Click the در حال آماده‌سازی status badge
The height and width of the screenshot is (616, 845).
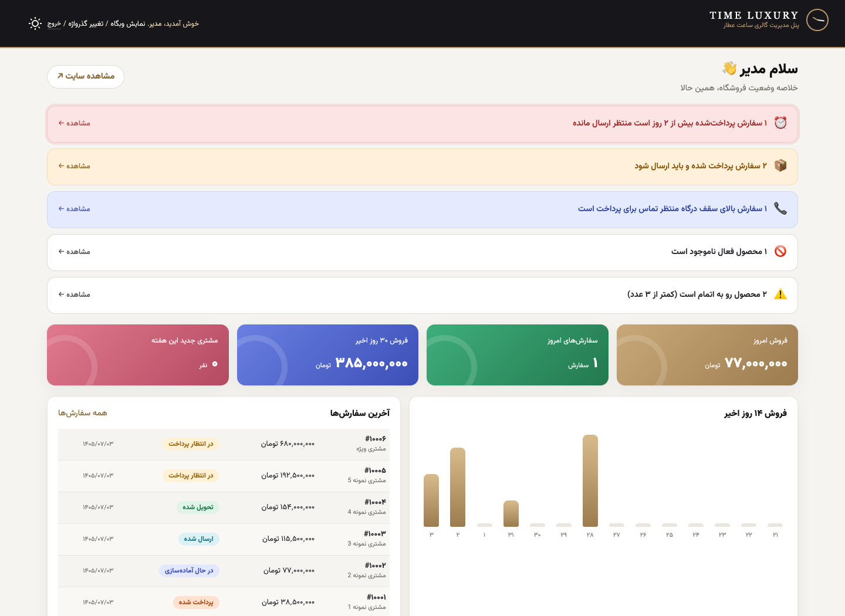click(x=189, y=571)
